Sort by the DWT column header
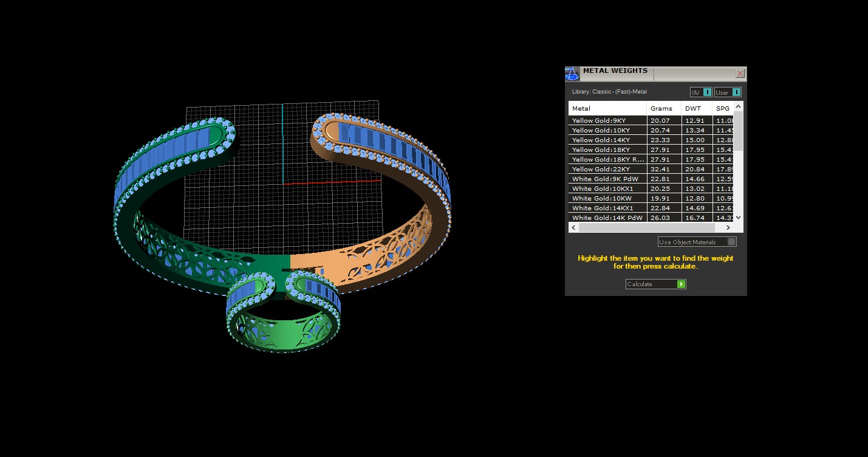The height and width of the screenshot is (457, 868). 697,108
